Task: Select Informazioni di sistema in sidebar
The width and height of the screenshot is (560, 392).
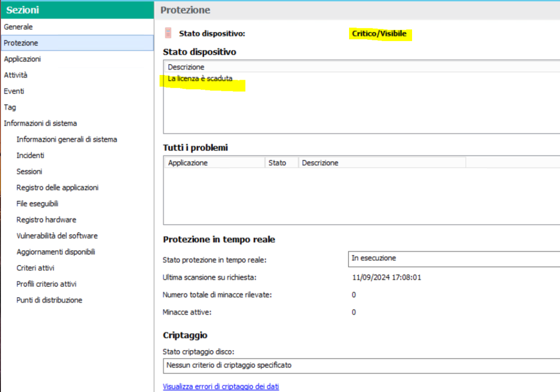Action: point(41,124)
